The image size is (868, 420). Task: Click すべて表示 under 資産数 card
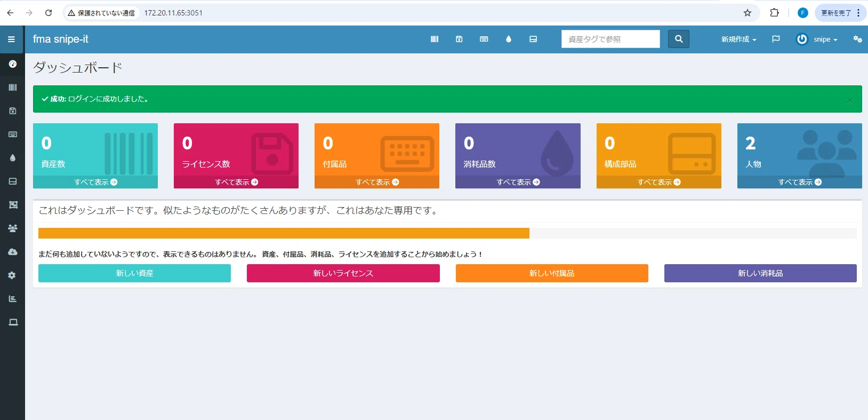pos(95,182)
